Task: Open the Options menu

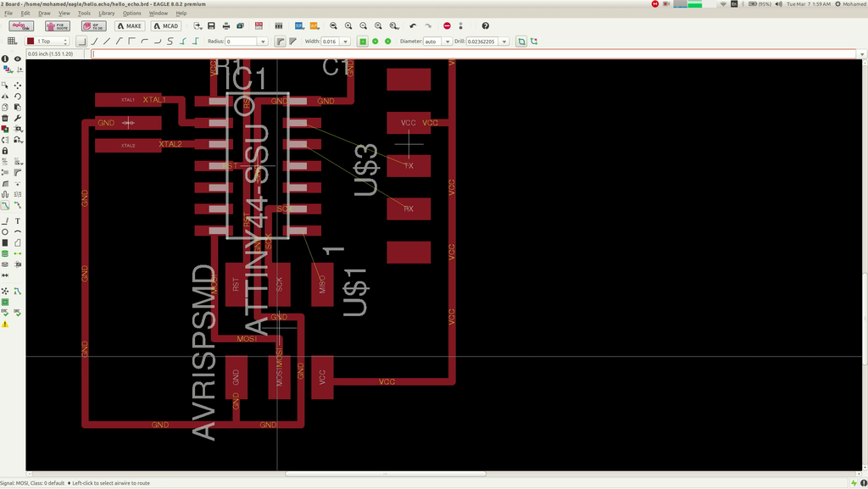Action: pos(131,14)
